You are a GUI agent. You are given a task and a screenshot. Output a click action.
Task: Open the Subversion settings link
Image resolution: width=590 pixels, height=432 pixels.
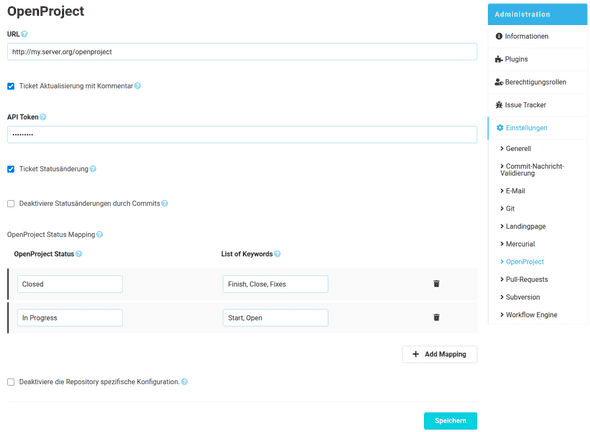523,297
